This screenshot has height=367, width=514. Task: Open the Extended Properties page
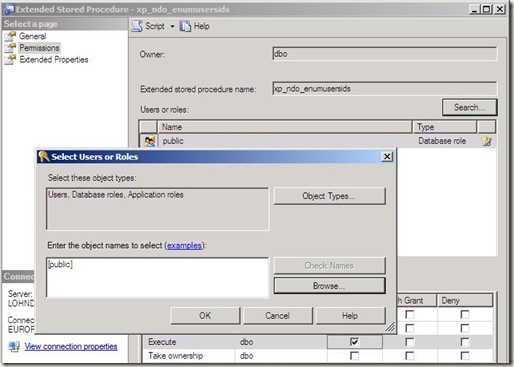(54, 60)
